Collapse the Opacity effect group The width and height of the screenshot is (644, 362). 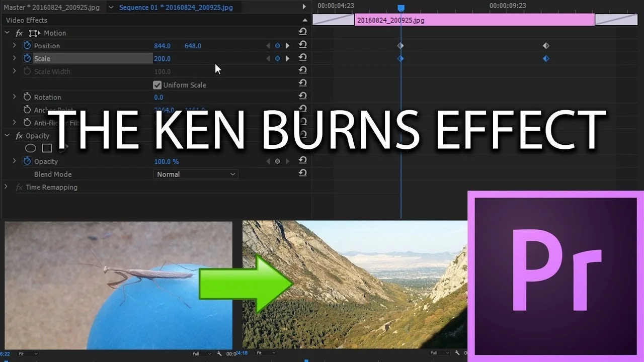pos(7,136)
